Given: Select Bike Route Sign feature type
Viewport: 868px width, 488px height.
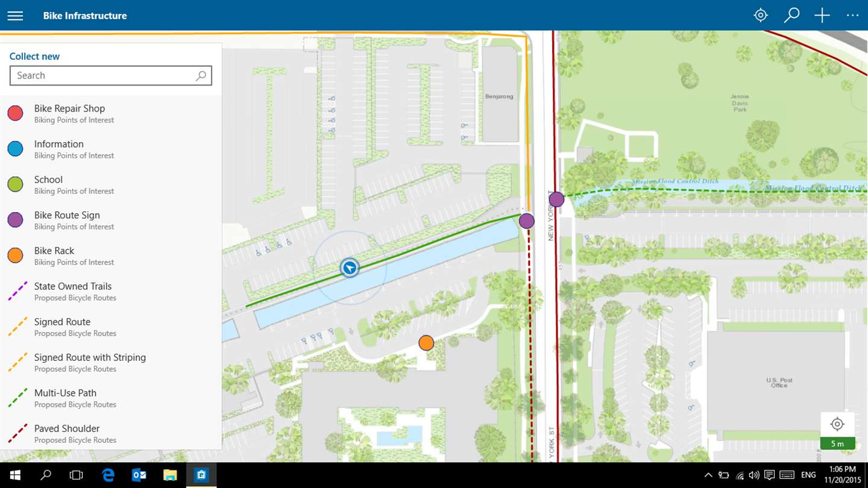Looking at the screenshot, I should pyautogui.click(x=111, y=220).
